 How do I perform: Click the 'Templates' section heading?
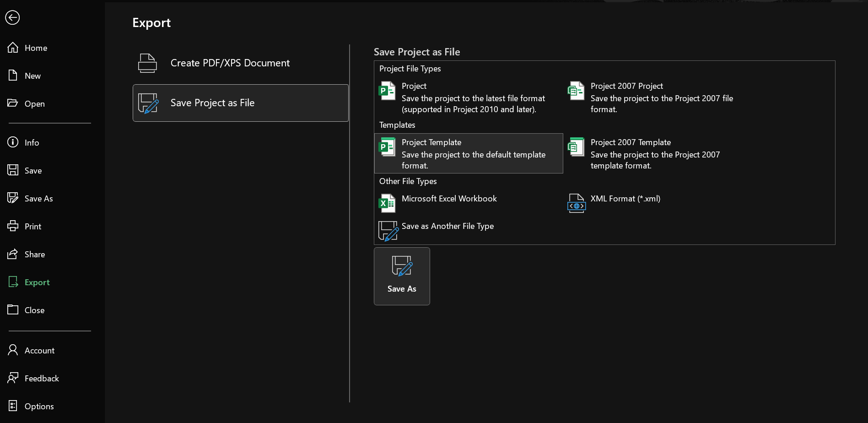click(397, 125)
